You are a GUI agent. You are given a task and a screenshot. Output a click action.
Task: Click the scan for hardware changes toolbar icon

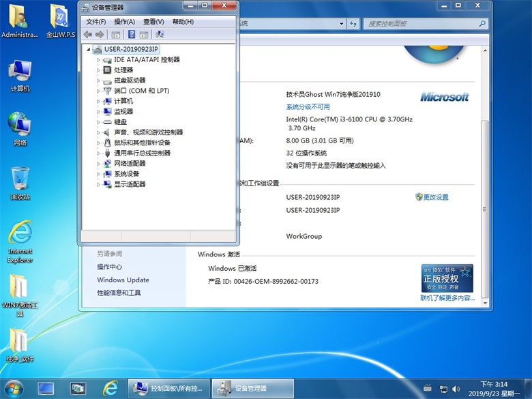coord(160,34)
